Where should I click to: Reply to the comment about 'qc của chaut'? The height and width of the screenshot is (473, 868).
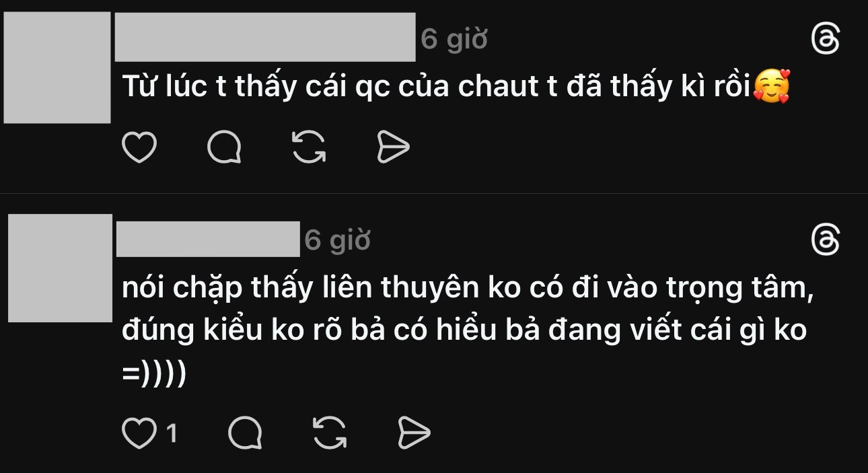click(x=224, y=147)
